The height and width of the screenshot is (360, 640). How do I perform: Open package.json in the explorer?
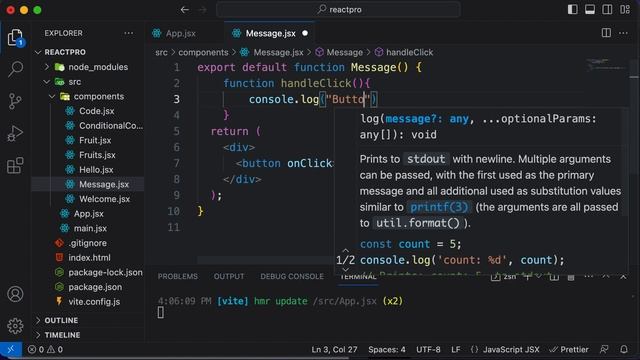click(x=95, y=287)
